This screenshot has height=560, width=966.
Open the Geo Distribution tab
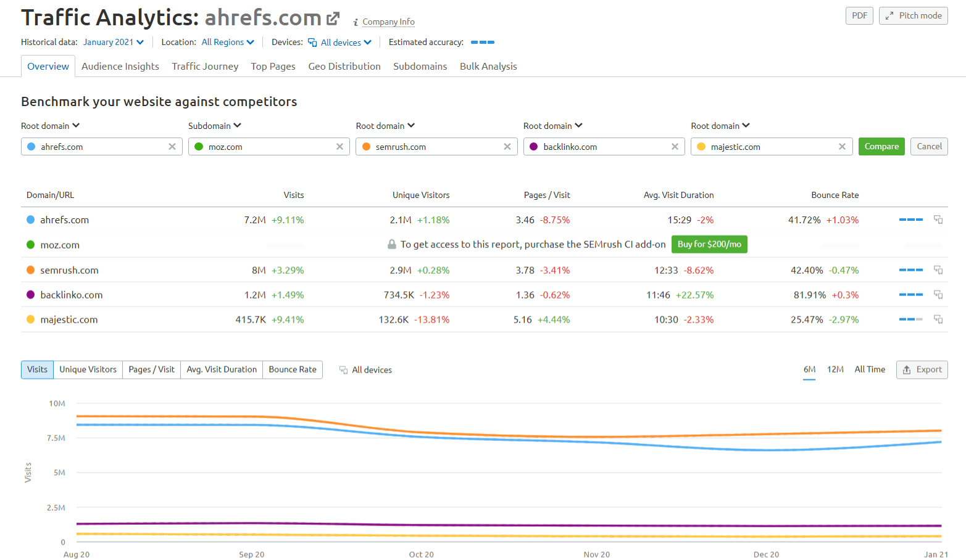[x=344, y=67]
